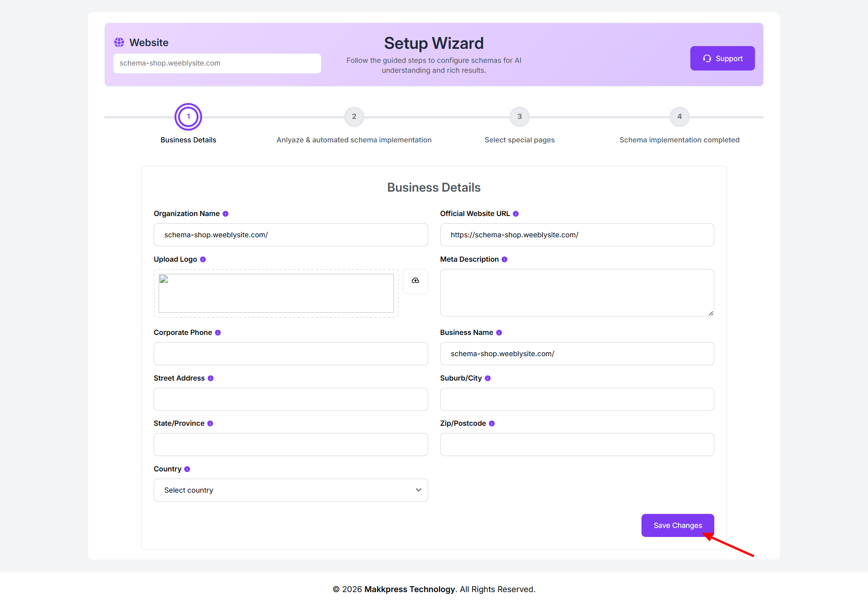Go to step 1 Business Details
The image size is (868, 607).
pos(188,117)
